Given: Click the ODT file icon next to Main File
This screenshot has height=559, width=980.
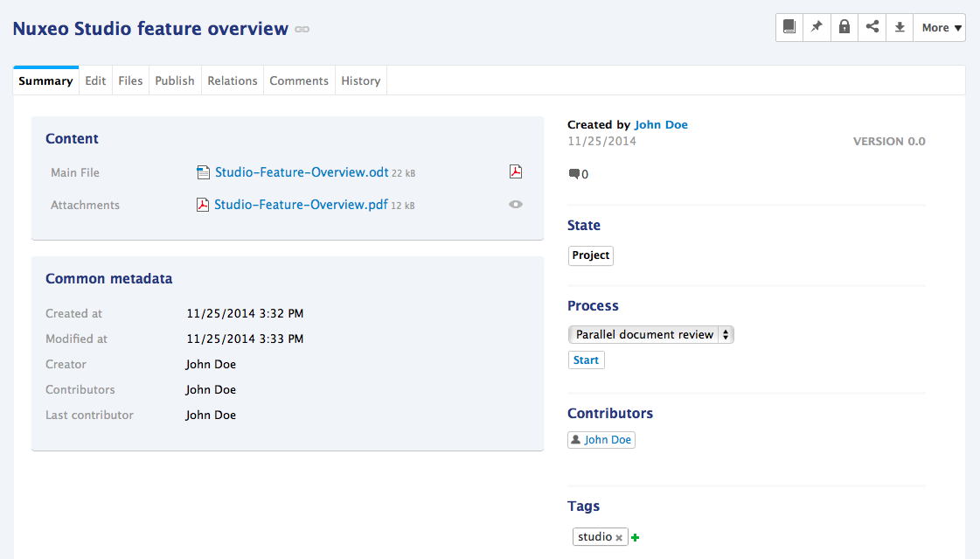Looking at the screenshot, I should coord(203,172).
